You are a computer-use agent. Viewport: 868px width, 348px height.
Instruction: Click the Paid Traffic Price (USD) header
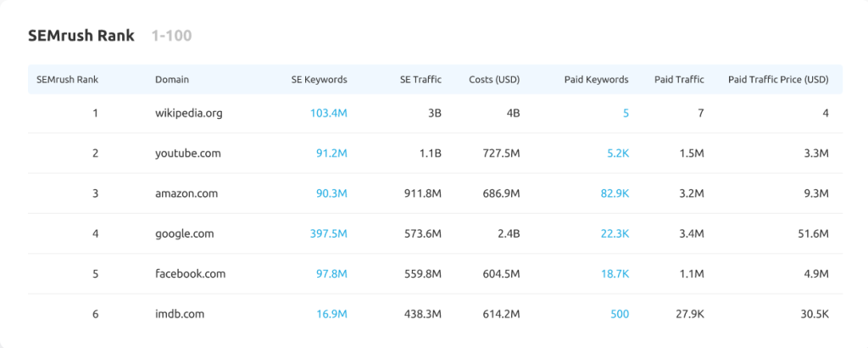coord(778,79)
